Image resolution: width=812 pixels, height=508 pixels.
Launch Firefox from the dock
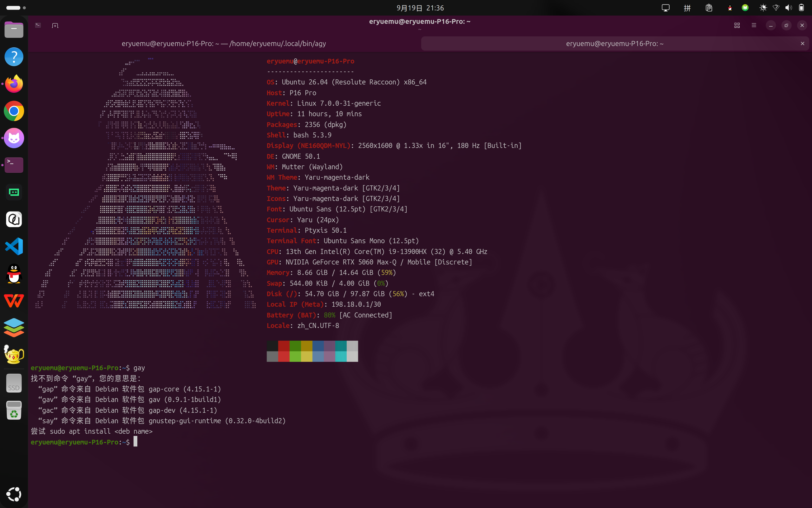(x=14, y=84)
